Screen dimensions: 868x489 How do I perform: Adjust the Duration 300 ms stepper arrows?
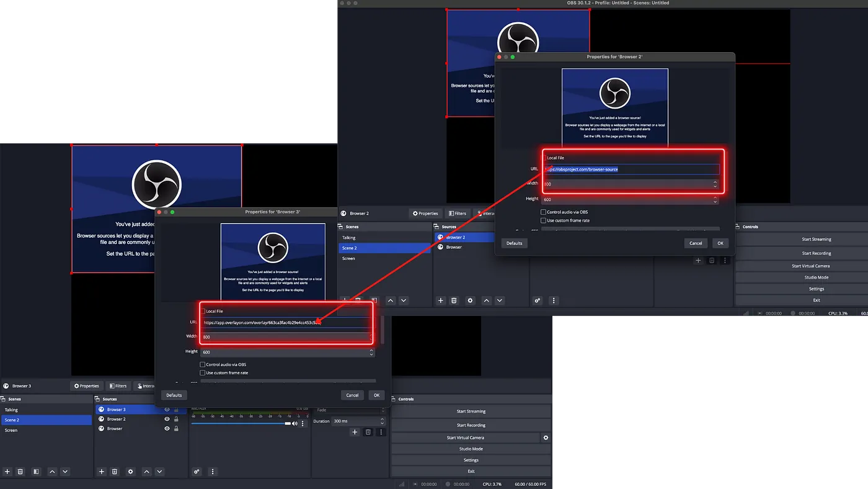click(x=383, y=421)
